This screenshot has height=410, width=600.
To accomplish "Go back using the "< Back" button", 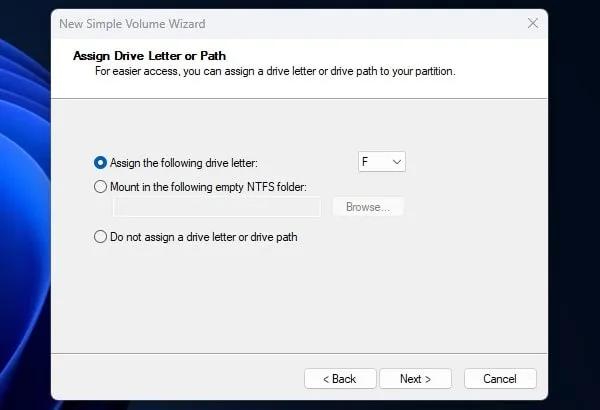I will (340, 379).
